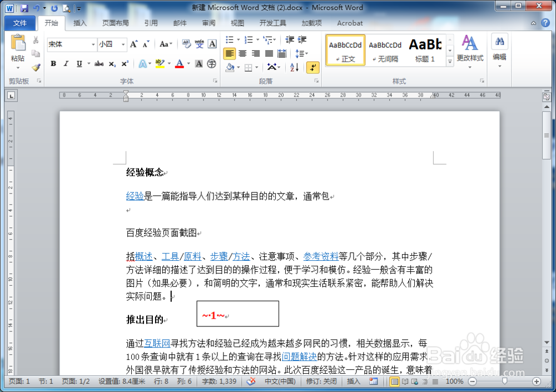The height and width of the screenshot is (392, 556).
Task: Toggle 修订: 关闭 track changes in status bar
Action: (x=321, y=381)
